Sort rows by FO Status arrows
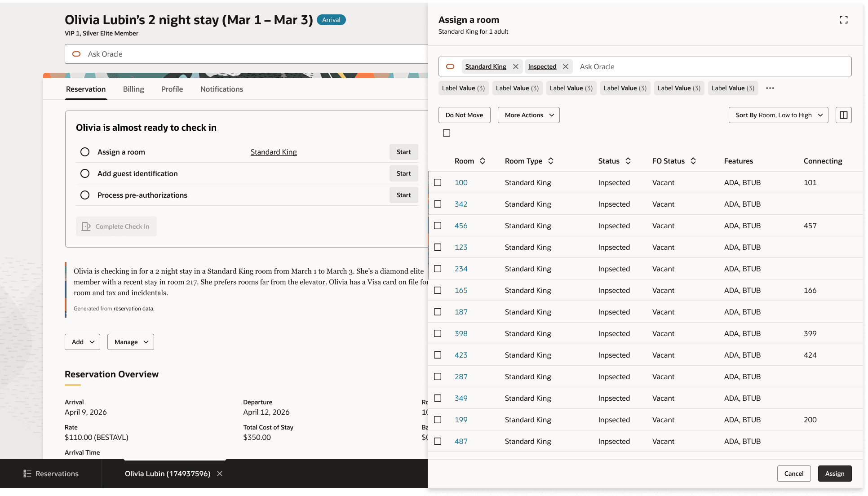This screenshot has height=496, width=868. [x=693, y=161]
